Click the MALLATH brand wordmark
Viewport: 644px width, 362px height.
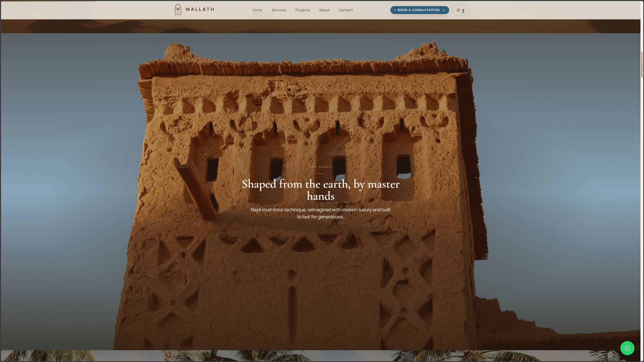[x=200, y=9]
